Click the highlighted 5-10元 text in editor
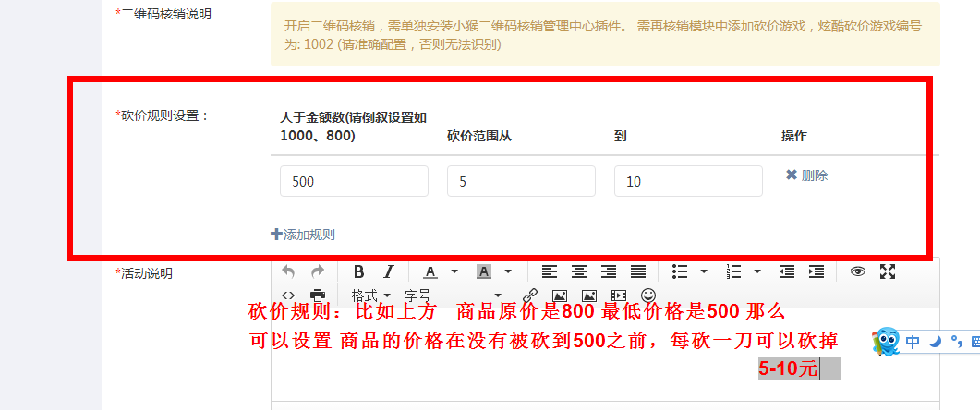This screenshot has height=410, width=980. click(x=788, y=368)
